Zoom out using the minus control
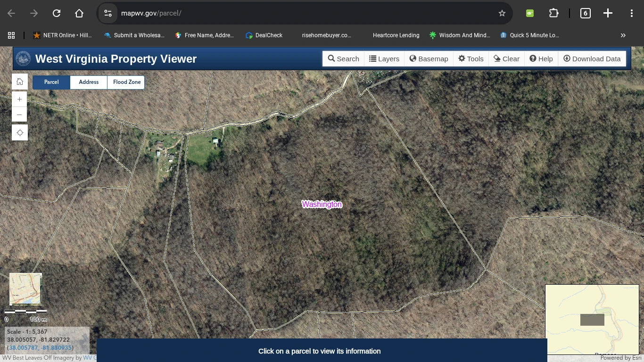644x362 pixels. click(19, 115)
